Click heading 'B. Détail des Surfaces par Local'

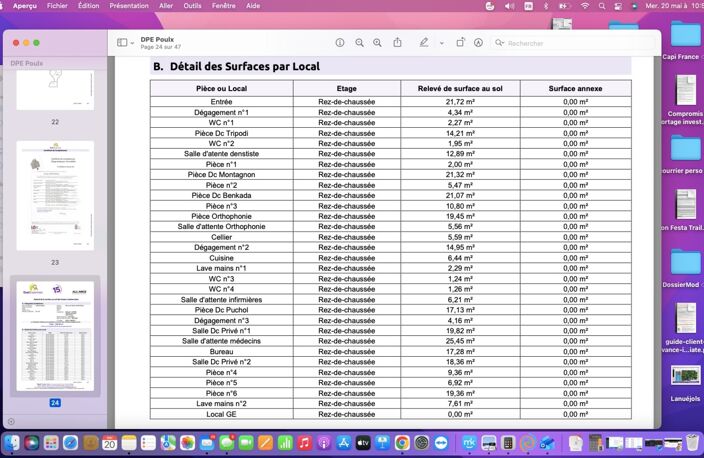point(237,66)
